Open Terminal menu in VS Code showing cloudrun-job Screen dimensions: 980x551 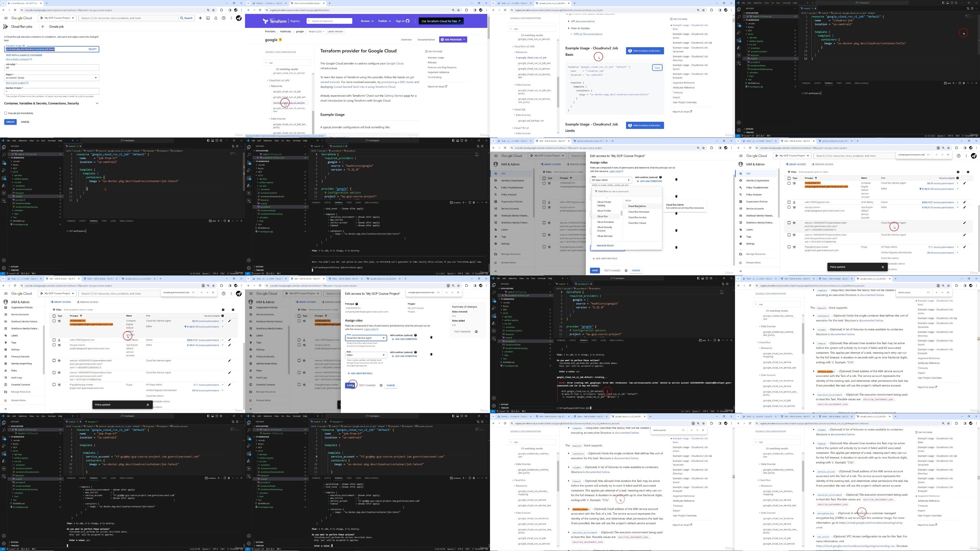[786, 3]
